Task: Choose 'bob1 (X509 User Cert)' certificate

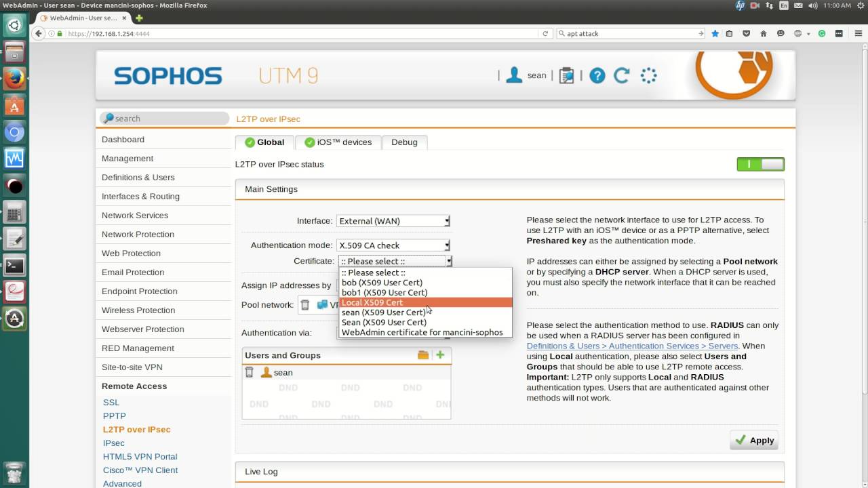Action: (425, 293)
